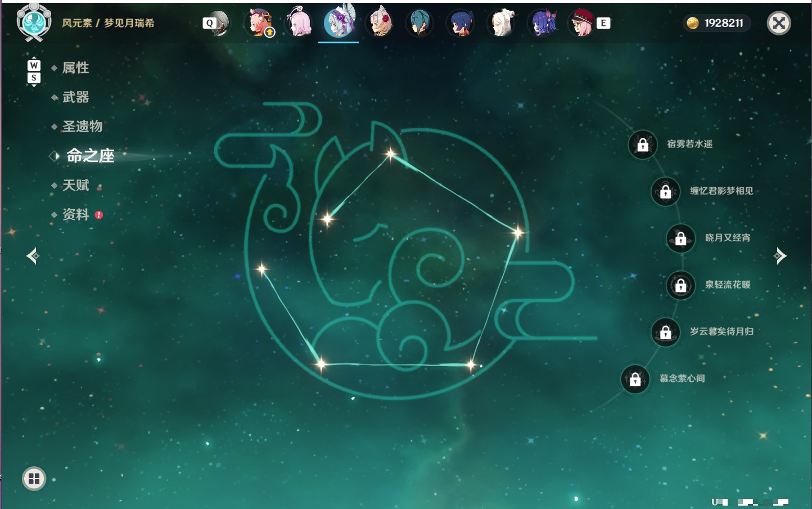Open the 资料 profile tab
Viewport: 812px width, 509px height.
[x=75, y=214]
